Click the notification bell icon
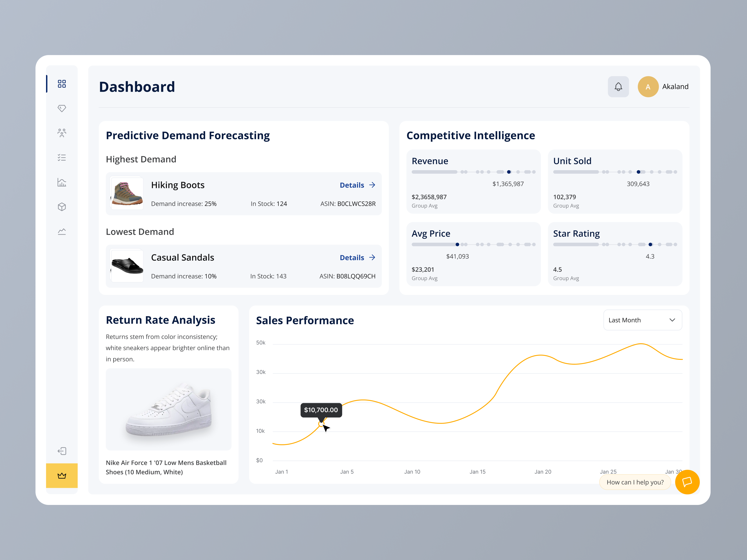747x560 pixels. point(618,87)
